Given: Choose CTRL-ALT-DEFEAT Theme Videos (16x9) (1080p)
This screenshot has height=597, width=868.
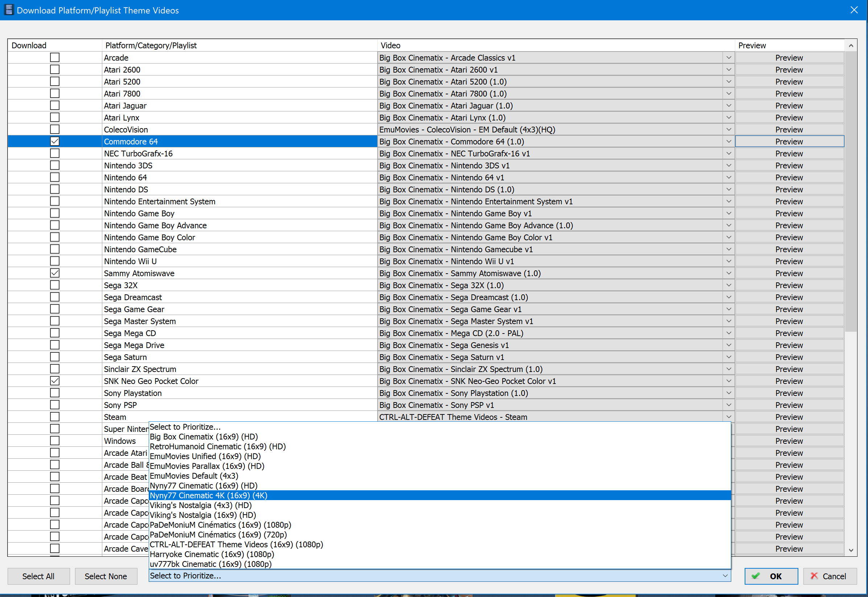Looking at the screenshot, I should coord(440,544).
